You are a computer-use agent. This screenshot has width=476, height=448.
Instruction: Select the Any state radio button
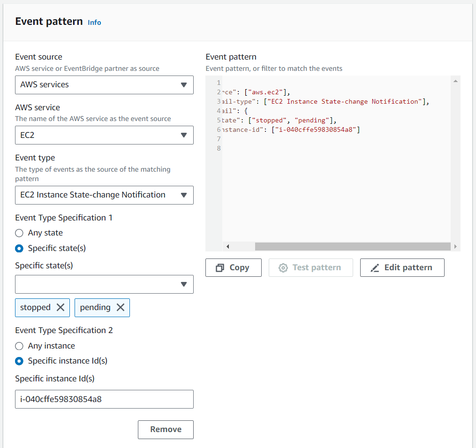(19, 233)
